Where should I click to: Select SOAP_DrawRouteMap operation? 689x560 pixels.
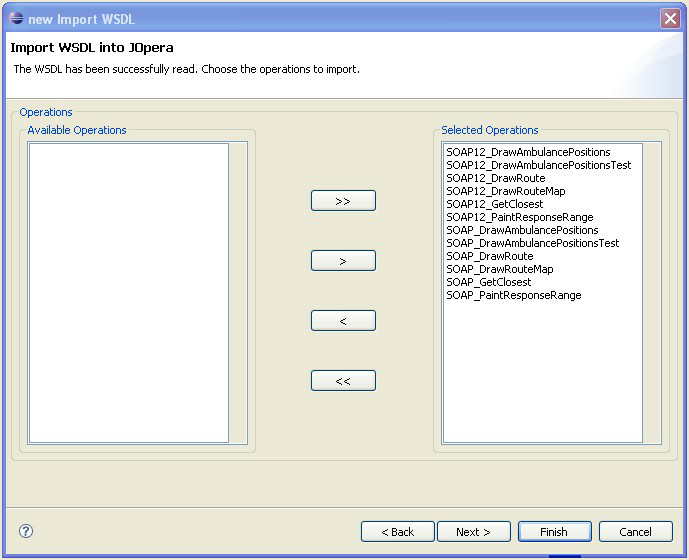pyautogui.click(x=500, y=269)
